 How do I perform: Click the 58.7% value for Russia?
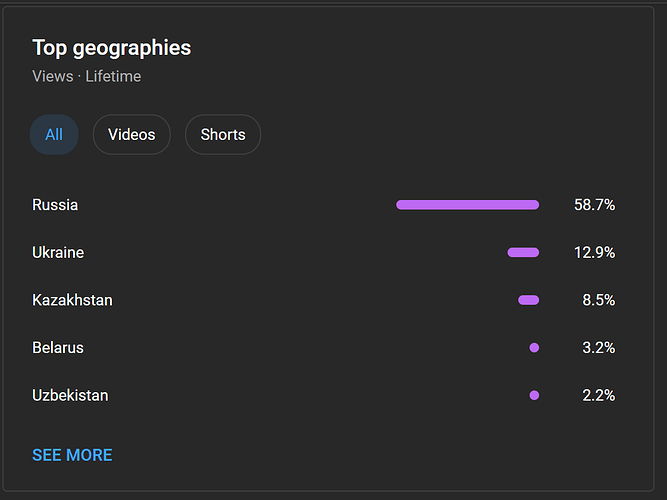click(594, 205)
